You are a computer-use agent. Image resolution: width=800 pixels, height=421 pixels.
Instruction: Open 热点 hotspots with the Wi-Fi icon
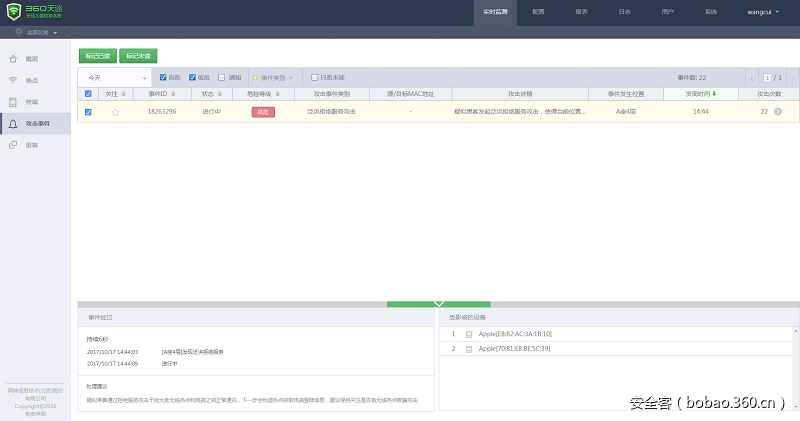31,80
